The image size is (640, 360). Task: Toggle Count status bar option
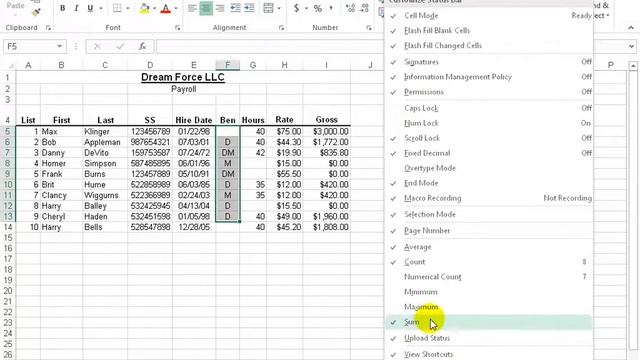489,262
